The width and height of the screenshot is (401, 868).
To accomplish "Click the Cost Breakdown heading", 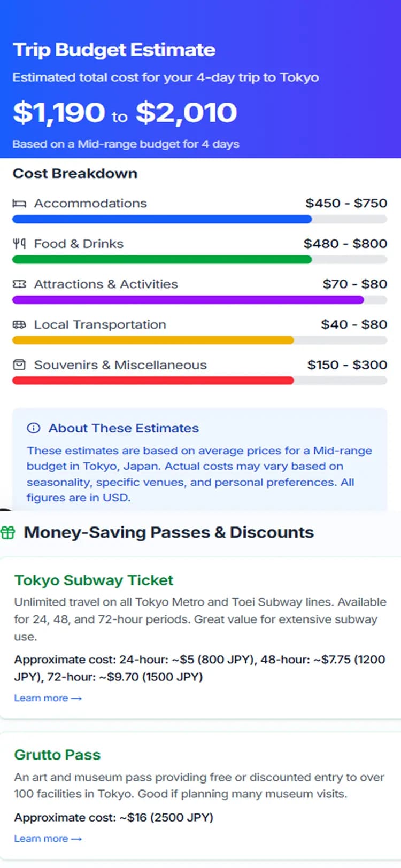I will tap(75, 173).
